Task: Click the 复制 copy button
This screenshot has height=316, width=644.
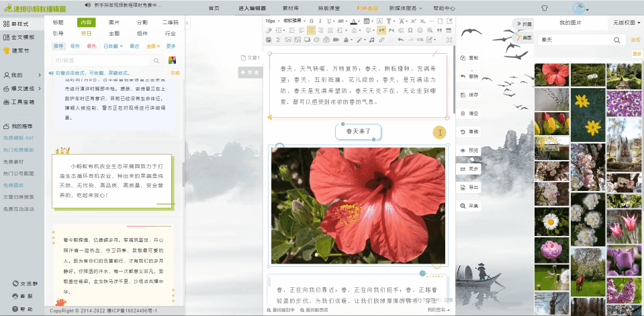Action: click(x=469, y=58)
